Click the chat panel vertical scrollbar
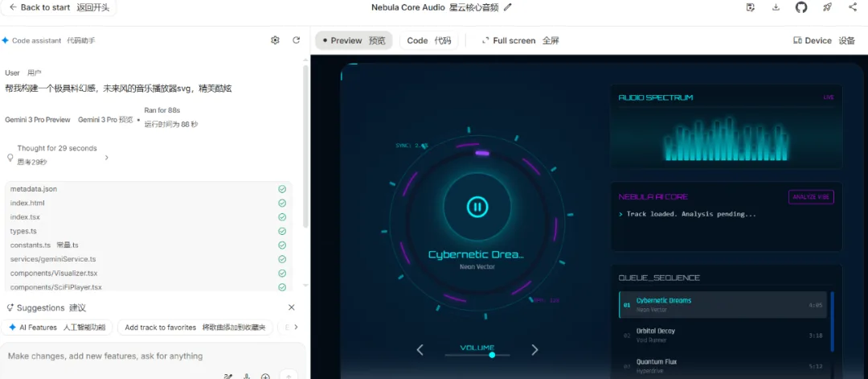868x379 pixels. [x=305, y=146]
